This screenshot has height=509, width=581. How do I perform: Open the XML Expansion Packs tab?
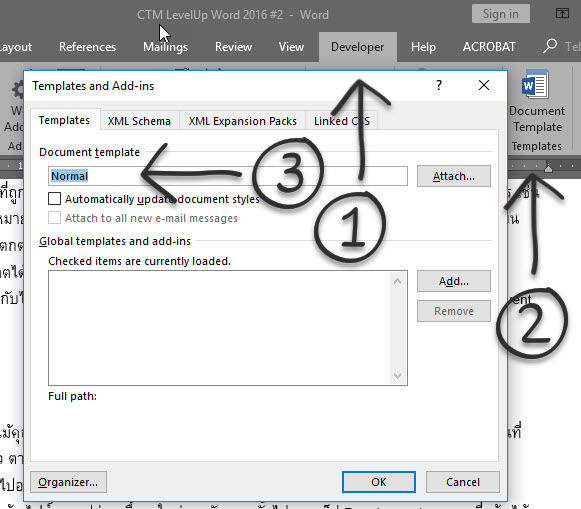[x=242, y=121]
